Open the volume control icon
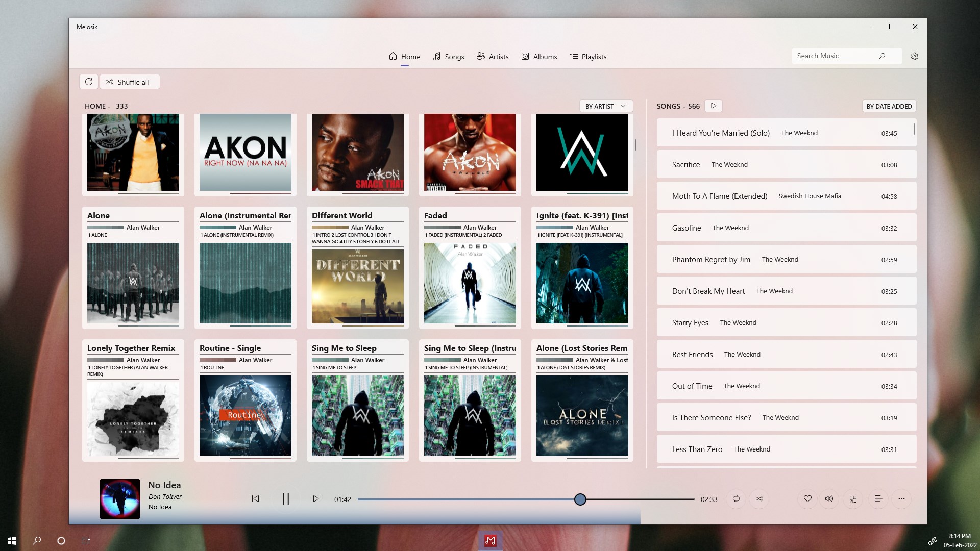This screenshot has height=551, width=980. [829, 499]
